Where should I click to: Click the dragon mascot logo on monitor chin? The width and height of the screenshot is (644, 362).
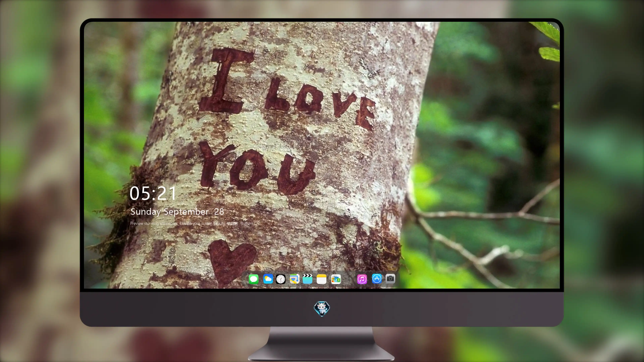[322, 309]
